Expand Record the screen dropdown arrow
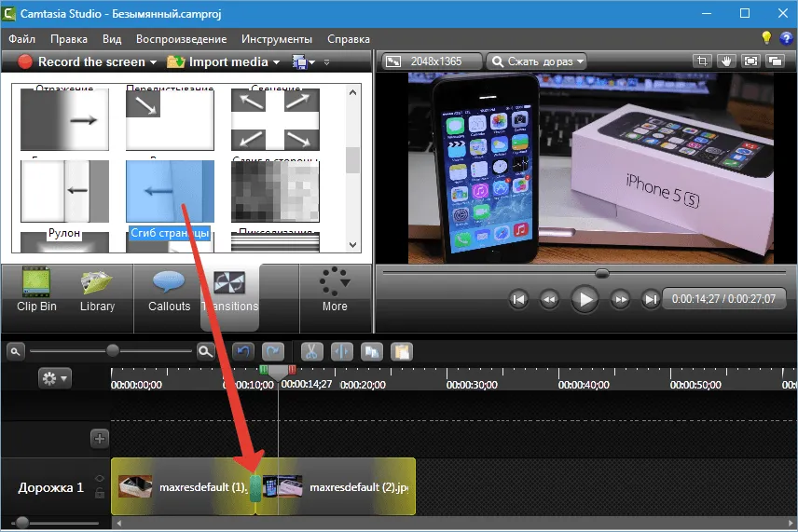 (x=153, y=62)
